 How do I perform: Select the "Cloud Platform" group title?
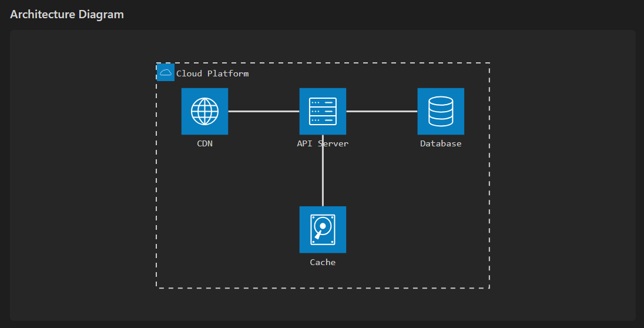(x=212, y=73)
